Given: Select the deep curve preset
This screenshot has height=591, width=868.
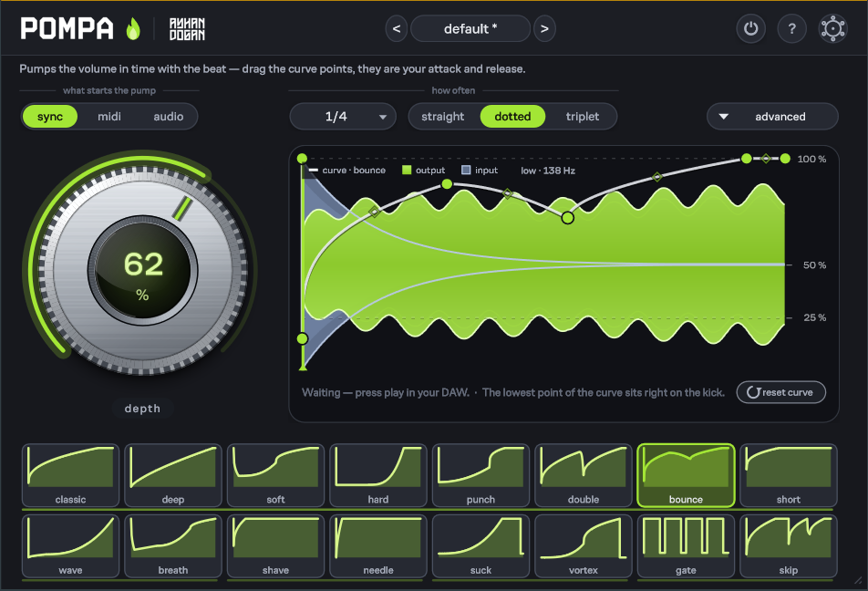Looking at the screenshot, I should click(172, 475).
